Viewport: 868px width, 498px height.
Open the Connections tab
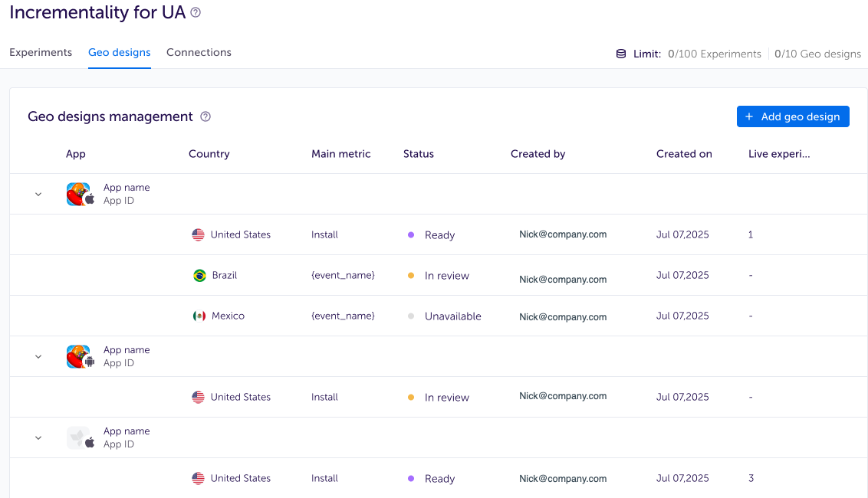[199, 53]
